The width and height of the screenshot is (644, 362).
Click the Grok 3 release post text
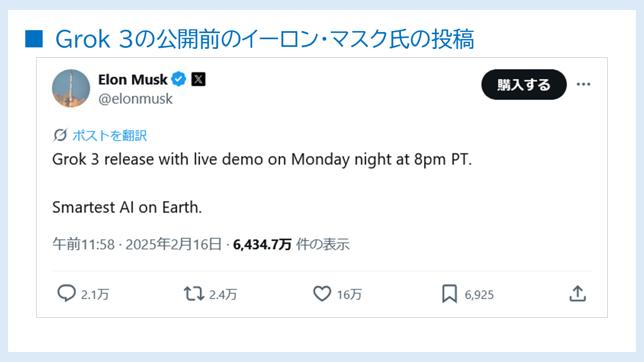(262, 159)
